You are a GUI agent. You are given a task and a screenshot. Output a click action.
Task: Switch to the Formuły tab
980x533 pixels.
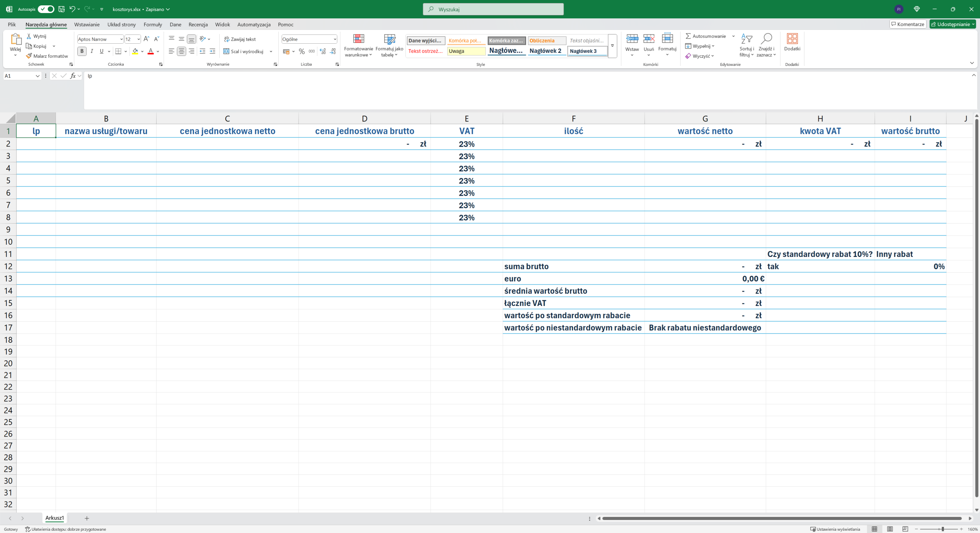[x=153, y=25]
